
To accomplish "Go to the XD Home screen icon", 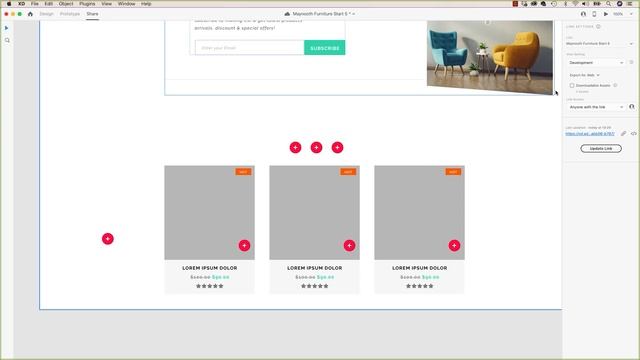I will click(30, 14).
